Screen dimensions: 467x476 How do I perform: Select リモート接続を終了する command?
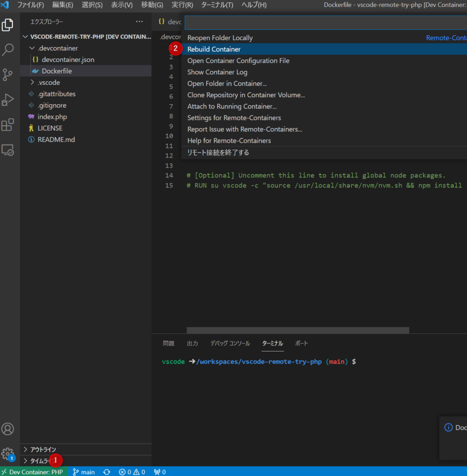(x=324, y=153)
